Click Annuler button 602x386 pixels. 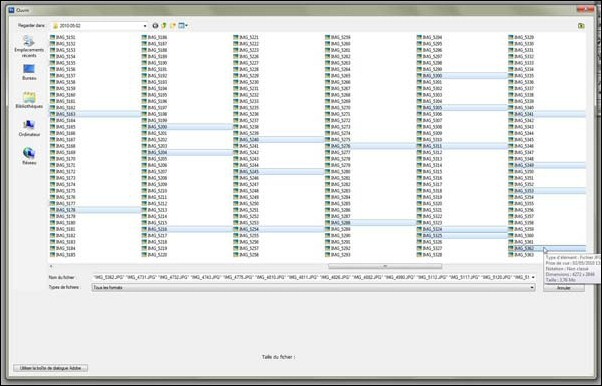click(564, 288)
